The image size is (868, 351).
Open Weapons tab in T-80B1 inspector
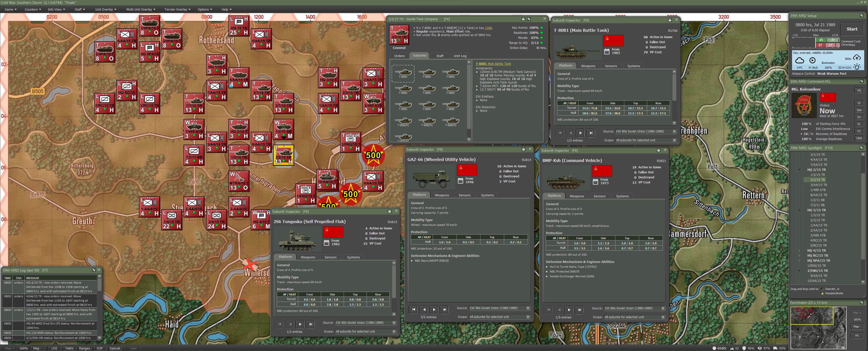(x=588, y=66)
